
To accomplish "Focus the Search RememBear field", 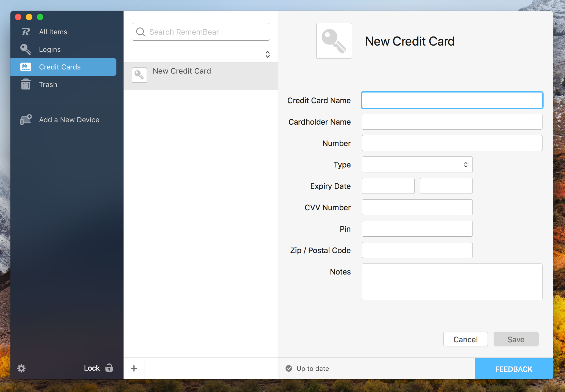I will 201,32.
